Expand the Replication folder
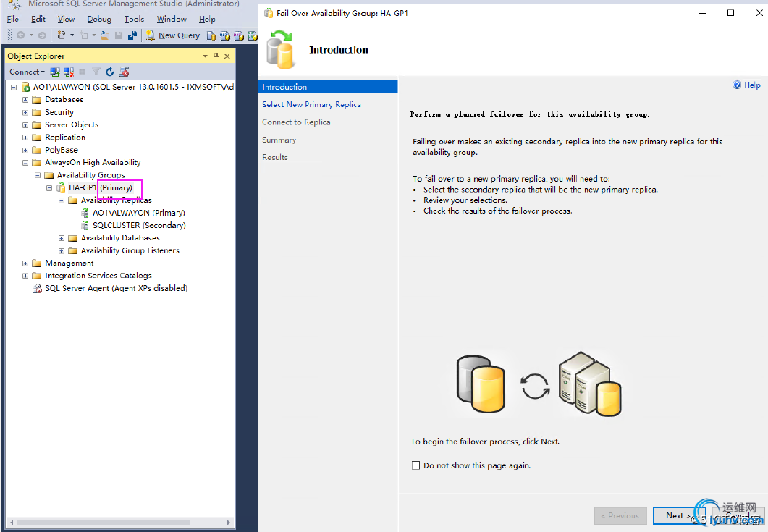Screen dimensions: 768x532 point(25,138)
